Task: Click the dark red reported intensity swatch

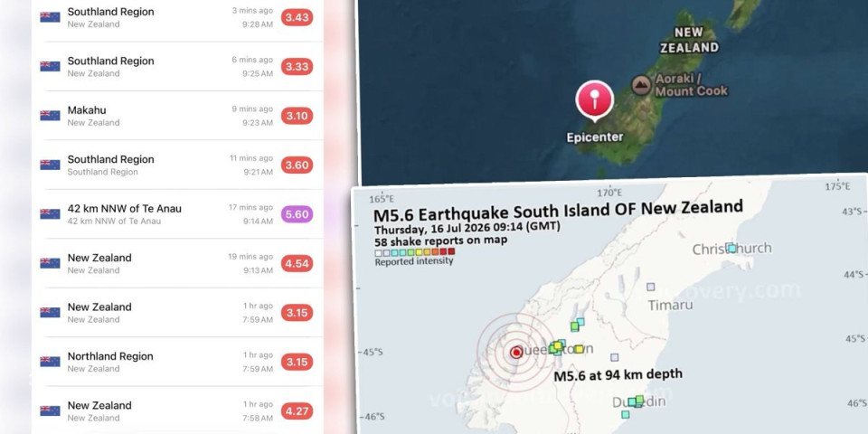Action: 451,251
